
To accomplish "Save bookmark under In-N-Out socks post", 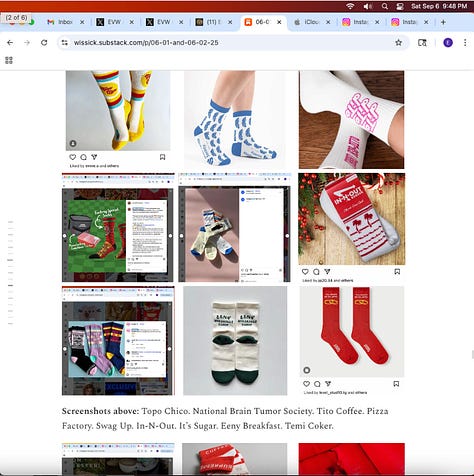I will pyautogui.click(x=397, y=272).
